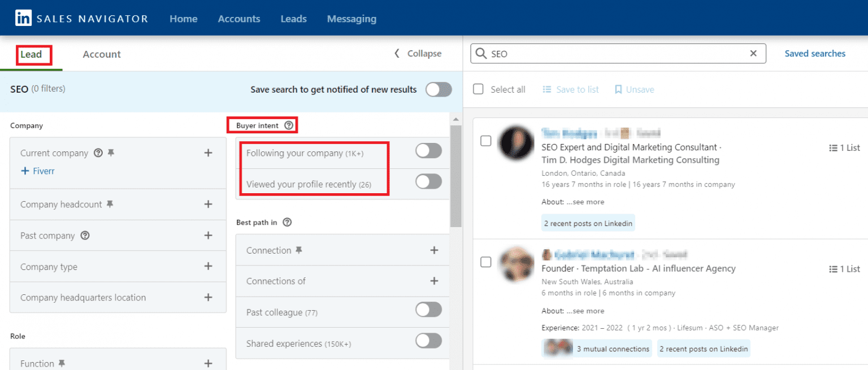The width and height of the screenshot is (868, 370).
Task: Open the Best path in help icon
Action: 288,223
